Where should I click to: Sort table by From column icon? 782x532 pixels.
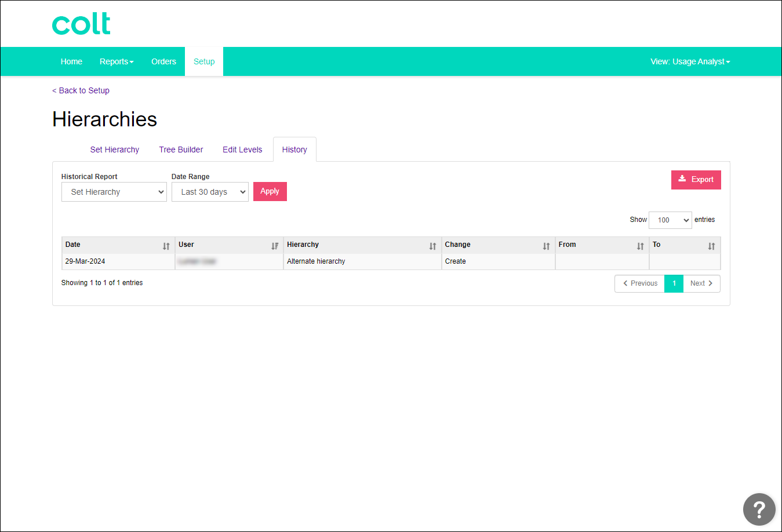tap(640, 246)
